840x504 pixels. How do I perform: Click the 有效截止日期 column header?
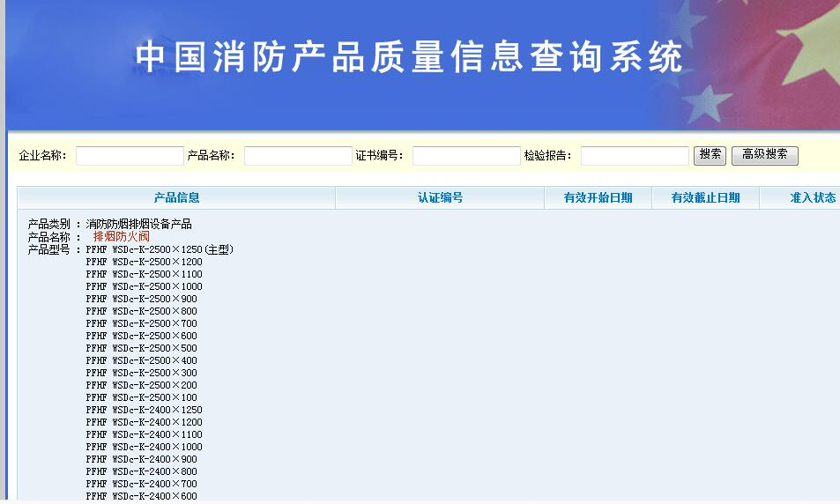coord(705,198)
